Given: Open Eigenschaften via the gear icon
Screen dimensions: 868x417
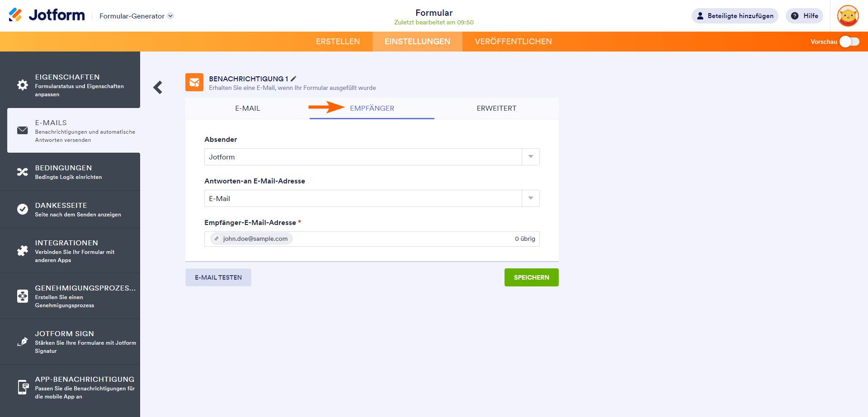Looking at the screenshot, I should pos(22,85).
